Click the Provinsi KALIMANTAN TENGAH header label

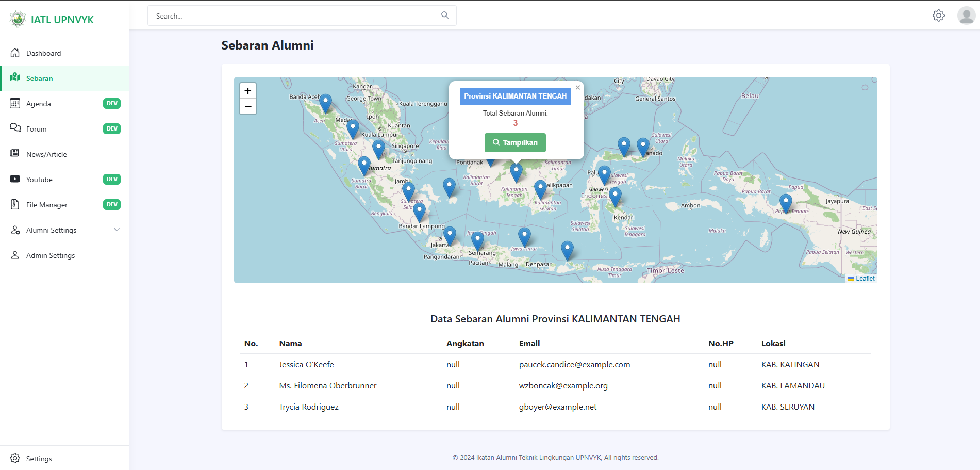[x=515, y=96]
